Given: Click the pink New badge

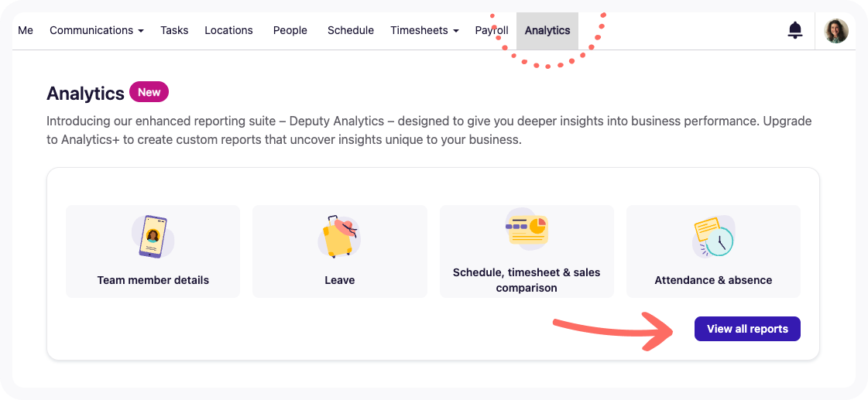Looking at the screenshot, I should pyautogui.click(x=149, y=92).
